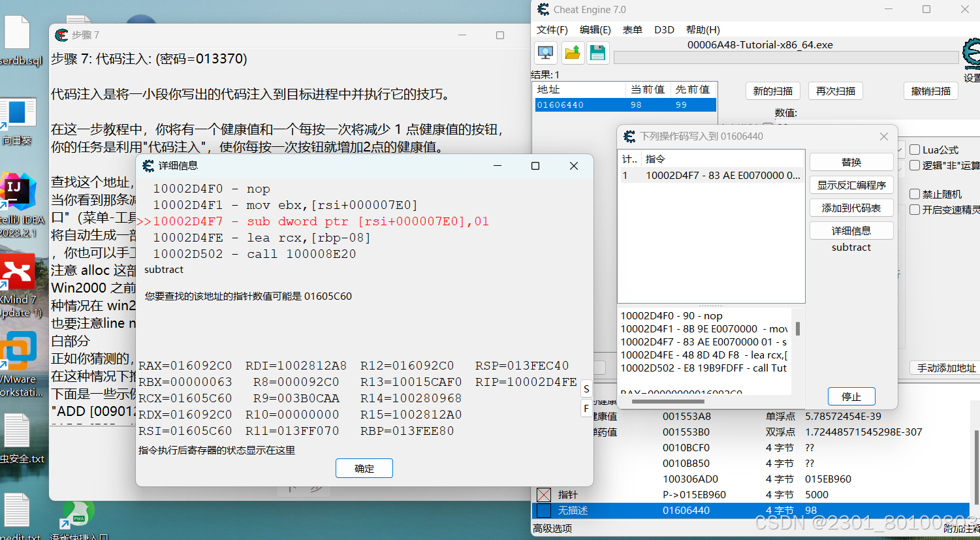
Task: Select the address table row 0010BCF0
Action: tap(751, 447)
